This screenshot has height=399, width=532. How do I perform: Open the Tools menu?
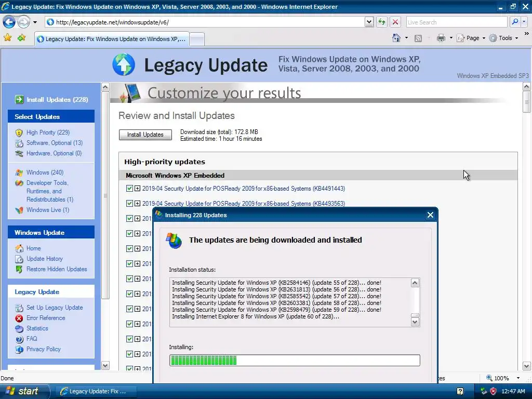[x=504, y=38]
